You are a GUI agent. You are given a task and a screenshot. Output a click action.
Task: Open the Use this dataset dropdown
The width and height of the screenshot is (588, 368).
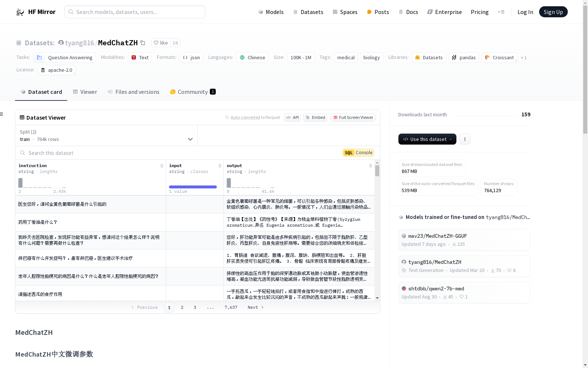click(x=427, y=139)
